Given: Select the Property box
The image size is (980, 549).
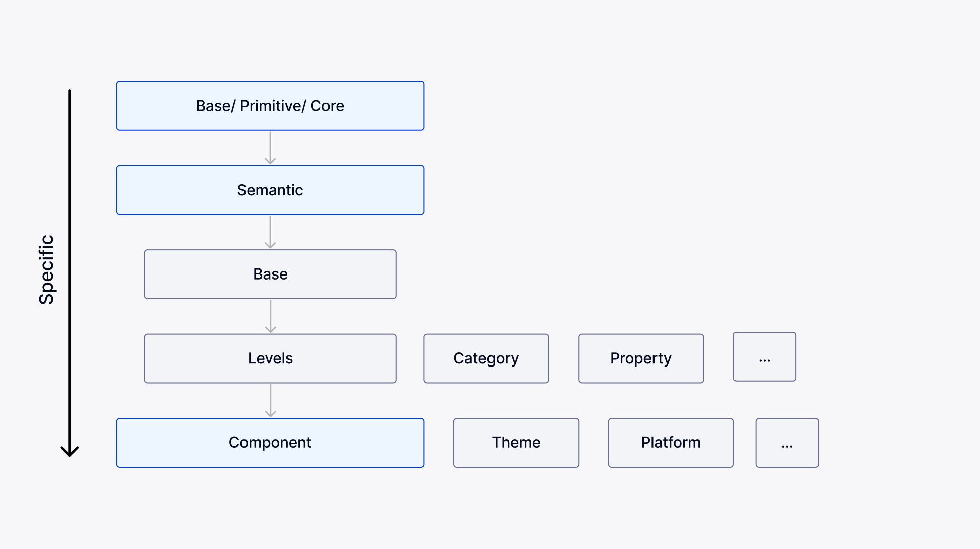Looking at the screenshot, I should pos(640,358).
